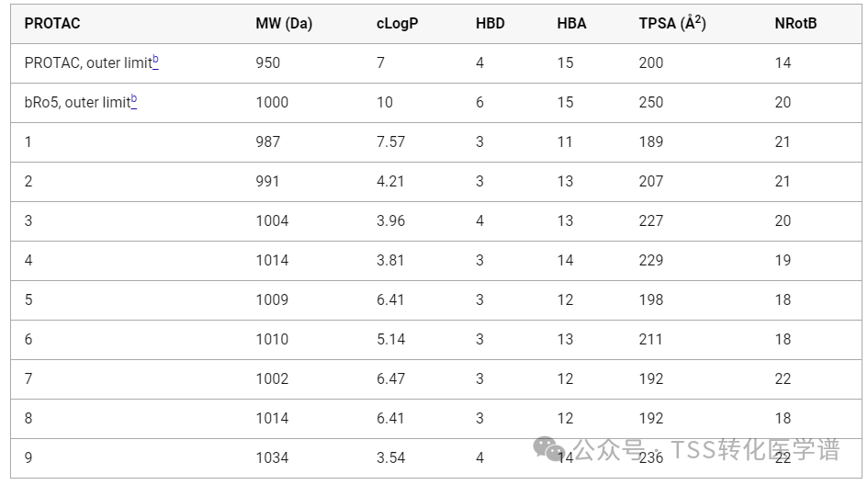Click the 'PROTAC, outer limit' row label
The image size is (868, 485).
(87, 63)
